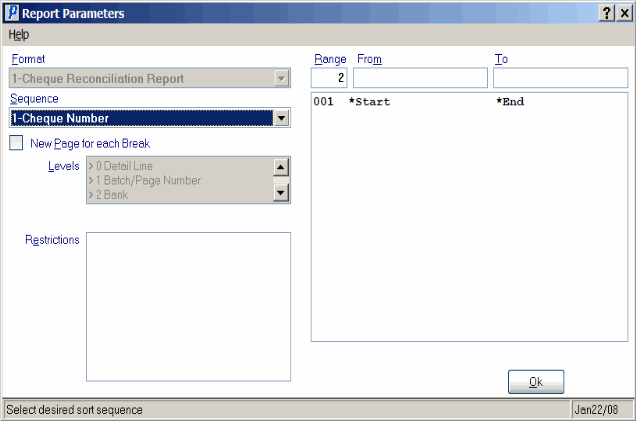Click inside the Restrictions box
Screen dimensions: 636x421
pyautogui.click(x=188, y=307)
